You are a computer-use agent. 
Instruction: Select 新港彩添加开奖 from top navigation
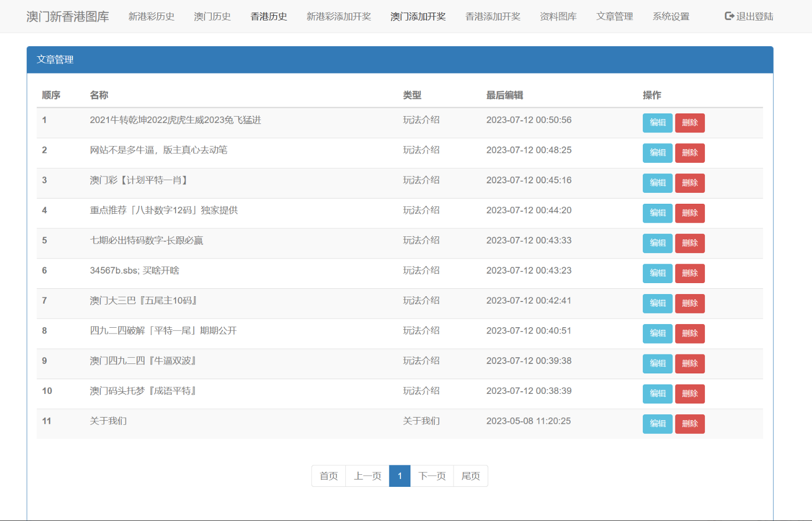coord(338,16)
